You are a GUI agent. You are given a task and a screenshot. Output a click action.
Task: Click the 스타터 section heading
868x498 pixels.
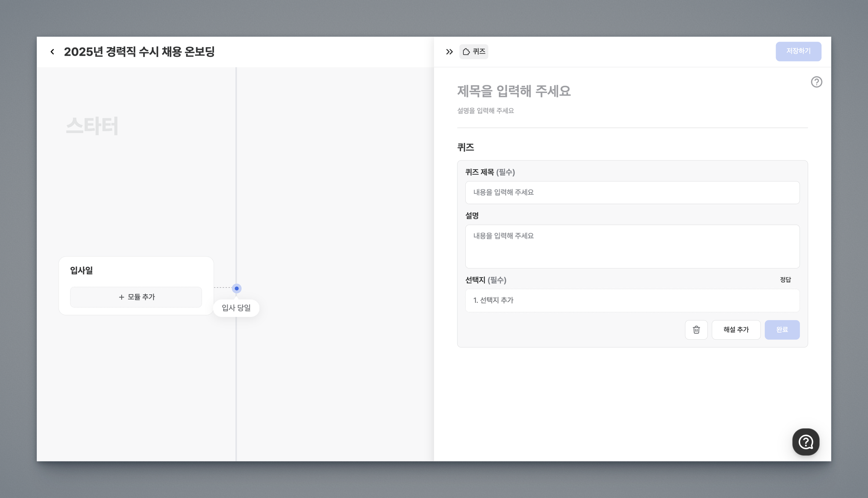click(x=92, y=126)
